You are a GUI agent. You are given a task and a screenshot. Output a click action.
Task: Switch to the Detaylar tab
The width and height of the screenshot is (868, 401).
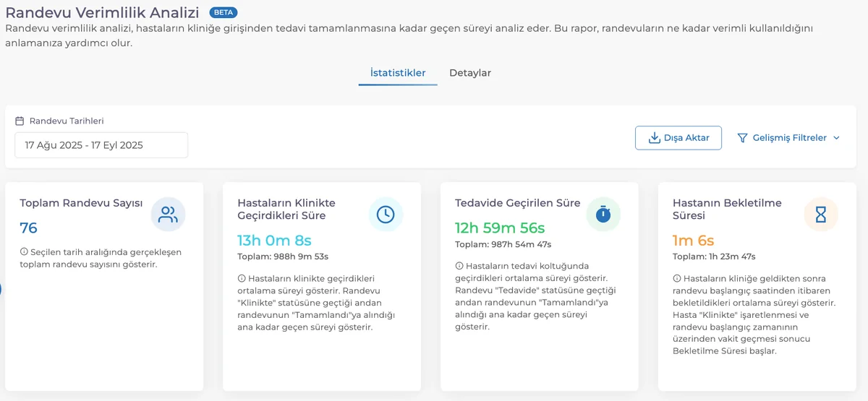point(470,73)
